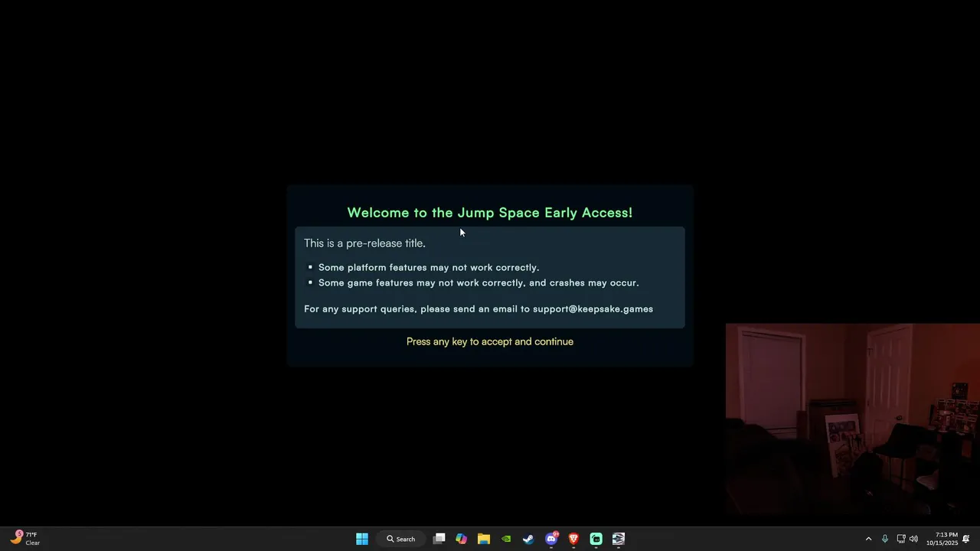Open Discord from the taskbar

coord(551,539)
